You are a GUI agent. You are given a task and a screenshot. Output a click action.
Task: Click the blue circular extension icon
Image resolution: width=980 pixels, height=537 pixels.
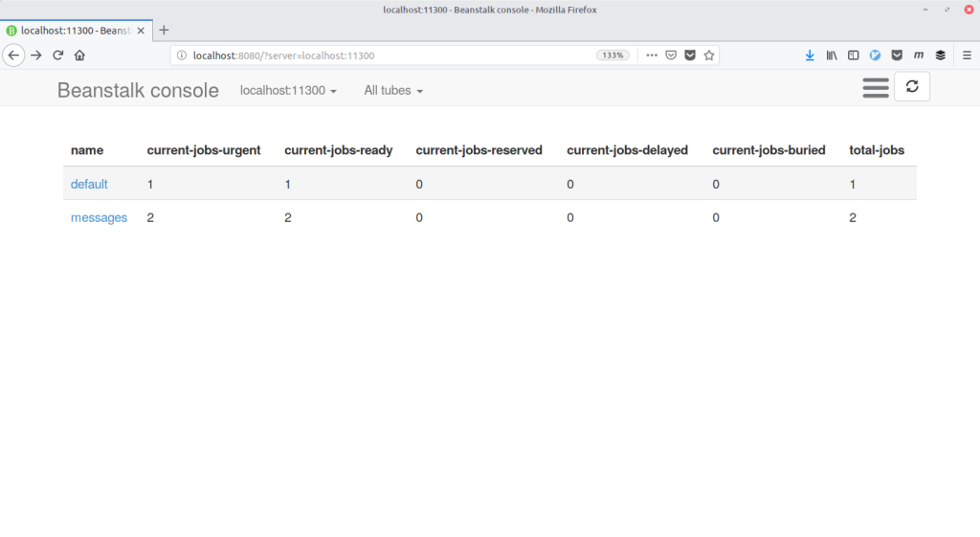tap(875, 55)
